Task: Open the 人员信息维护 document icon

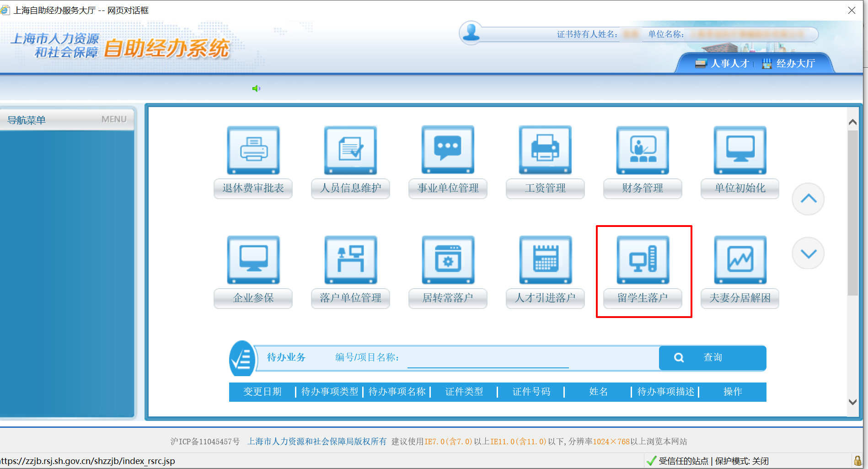Action: point(351,150)
